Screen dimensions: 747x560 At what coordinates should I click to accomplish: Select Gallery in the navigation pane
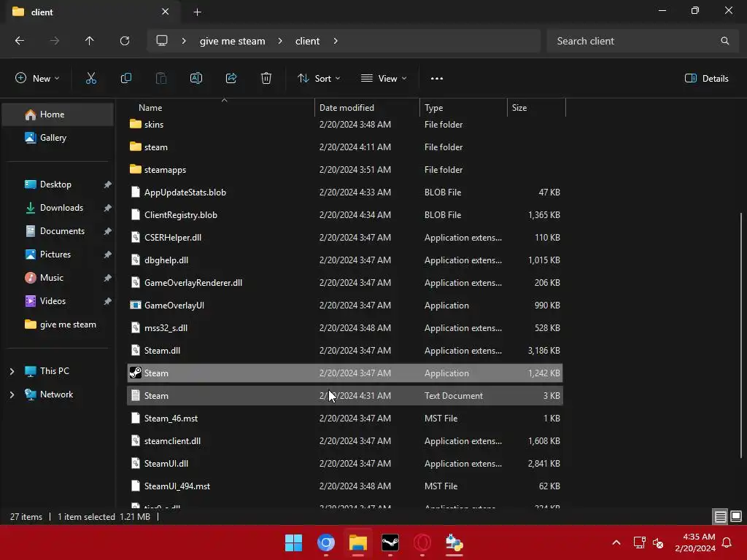pyautogui.click(x=58, y=138)
